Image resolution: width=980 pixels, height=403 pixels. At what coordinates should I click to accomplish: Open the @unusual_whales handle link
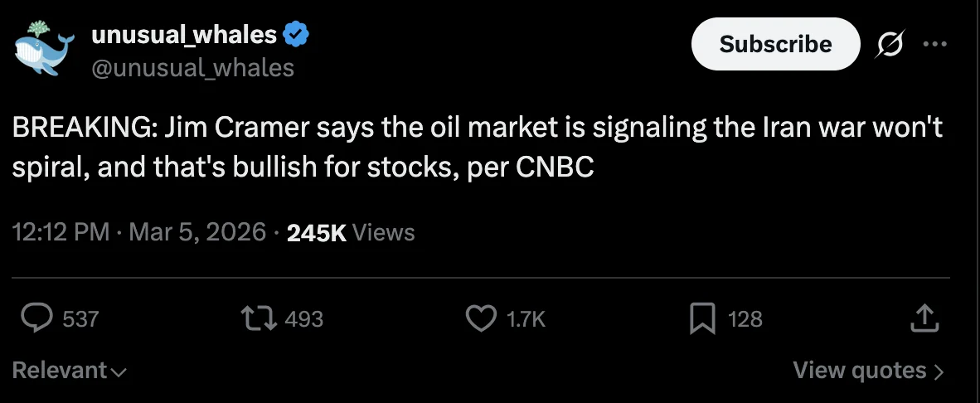point(192,67)
